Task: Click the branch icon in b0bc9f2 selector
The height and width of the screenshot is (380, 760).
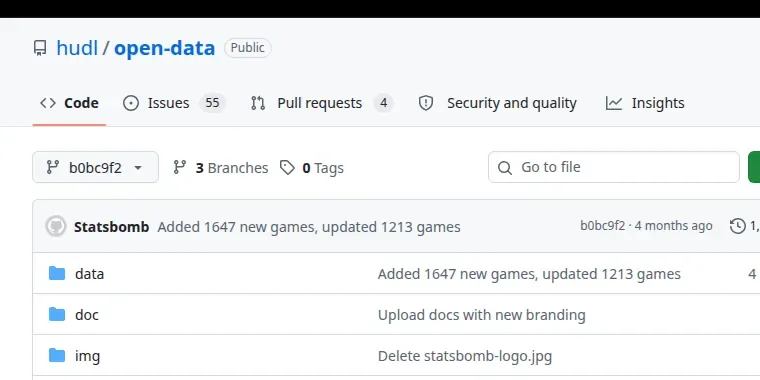Action: coord(53,167)
